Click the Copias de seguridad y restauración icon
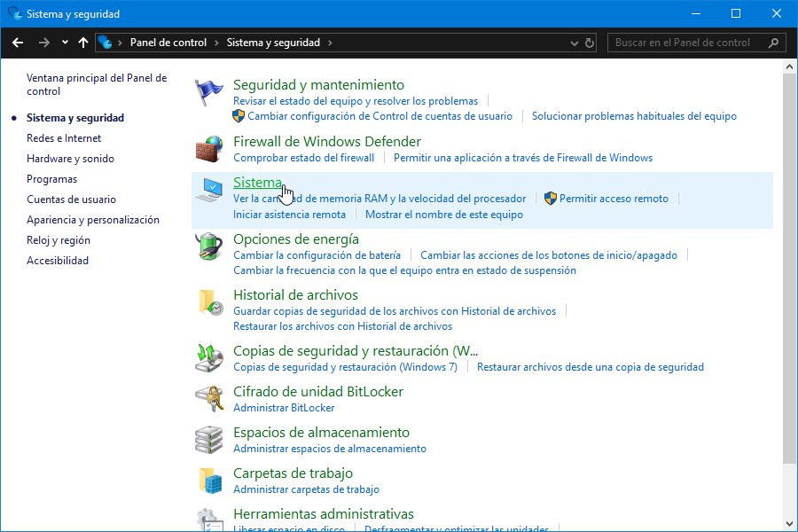 208,358
